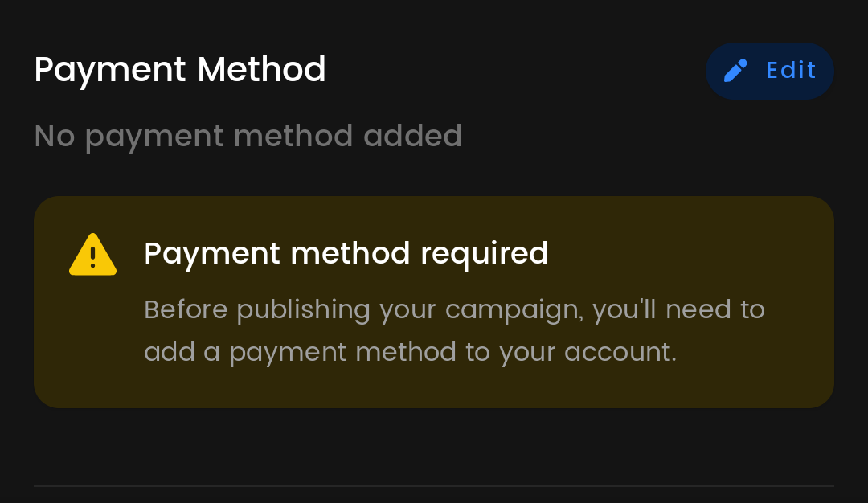Click the yellow warning triangle icon
Screen dimensions: 868x503
coord(93,255)
